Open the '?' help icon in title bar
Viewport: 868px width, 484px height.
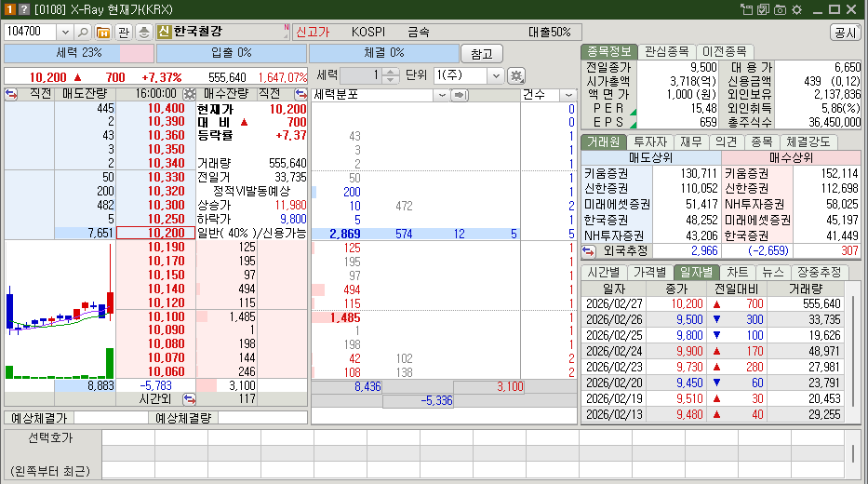(x=23, y=9)
